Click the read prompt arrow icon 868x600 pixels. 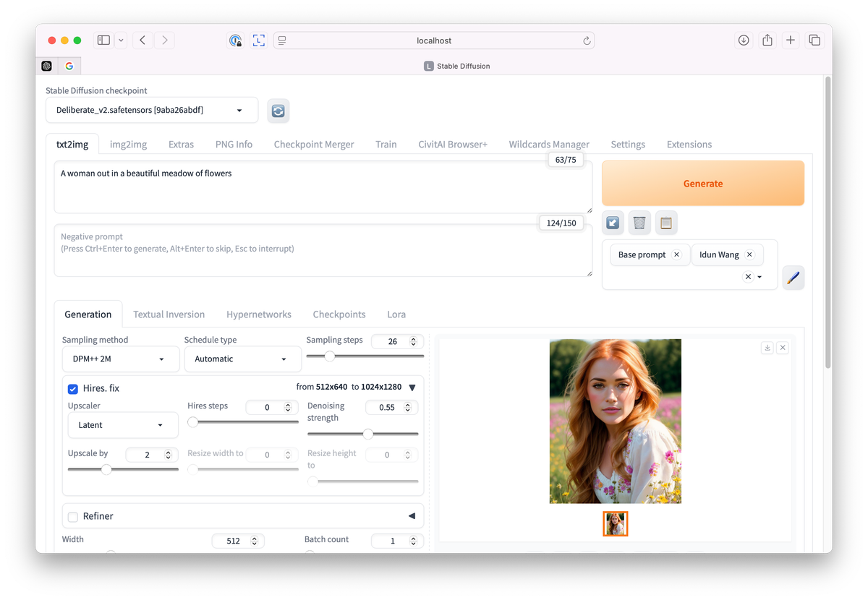613,223
